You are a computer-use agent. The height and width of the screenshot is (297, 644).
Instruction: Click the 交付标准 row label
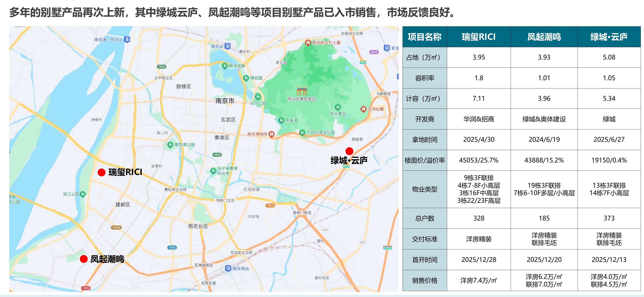(x=425, y=239)
